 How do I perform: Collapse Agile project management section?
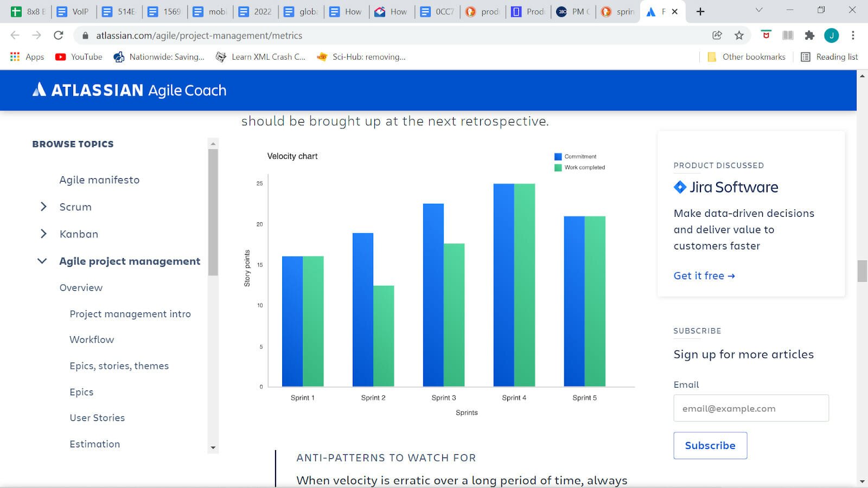(42, 261)
